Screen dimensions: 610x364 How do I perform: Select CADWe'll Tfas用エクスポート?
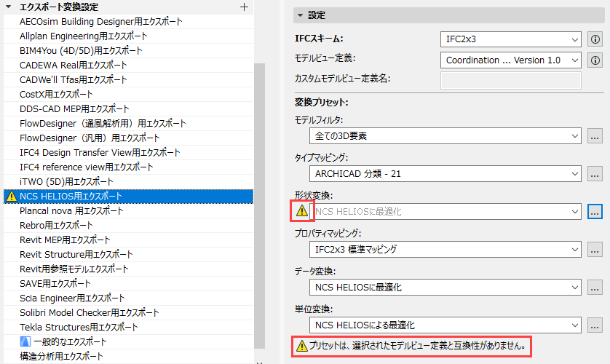pos(128,80)
